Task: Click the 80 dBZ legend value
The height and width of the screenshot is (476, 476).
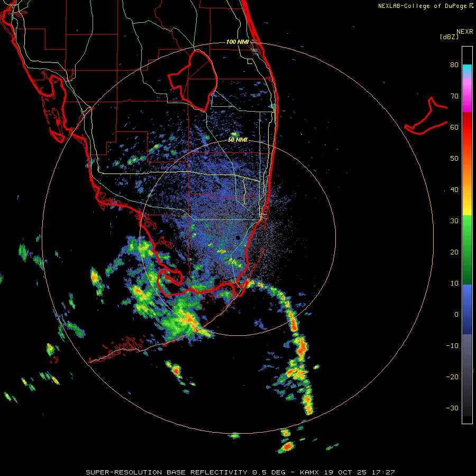Action: 454,65
